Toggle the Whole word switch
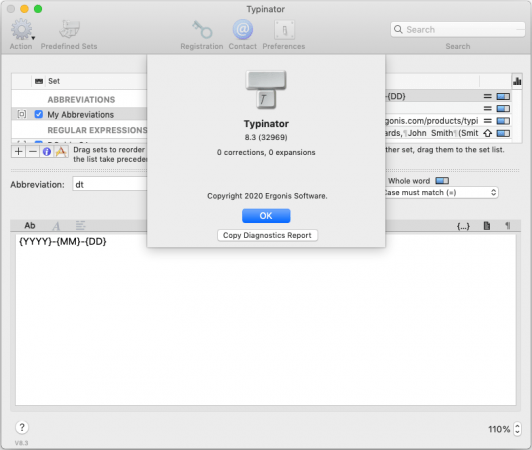This screenshot has width=532, height=450. coord(442,181)
